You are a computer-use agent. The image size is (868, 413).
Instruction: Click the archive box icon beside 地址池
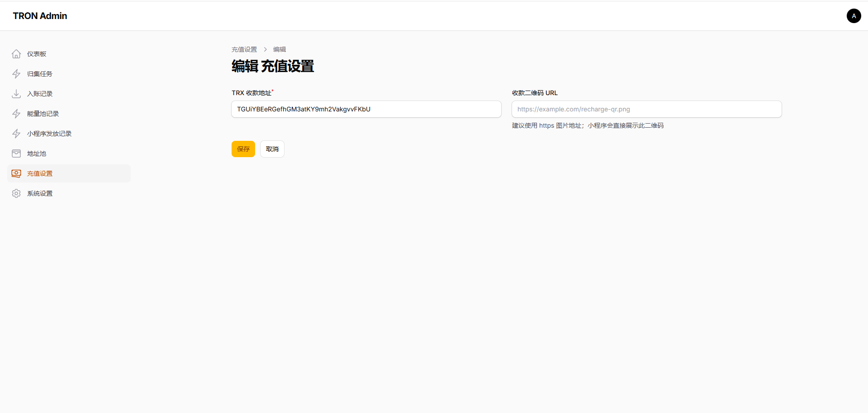(x=16, y=154)
